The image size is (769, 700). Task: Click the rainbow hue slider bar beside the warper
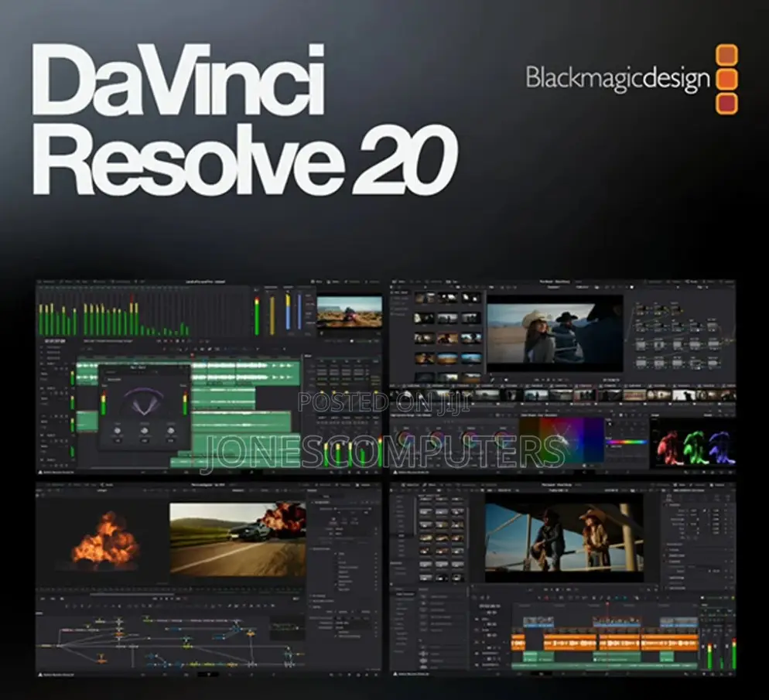627,442
